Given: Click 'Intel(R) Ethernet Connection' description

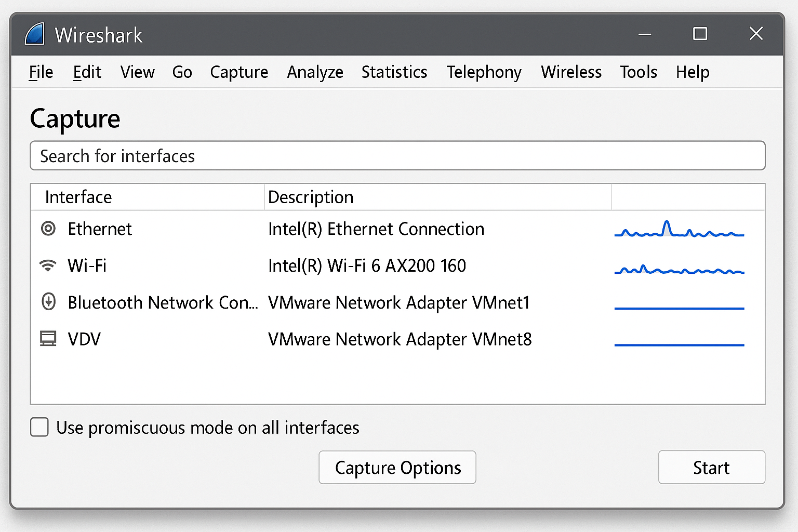Looking at the screenshot, I should 376,229.
